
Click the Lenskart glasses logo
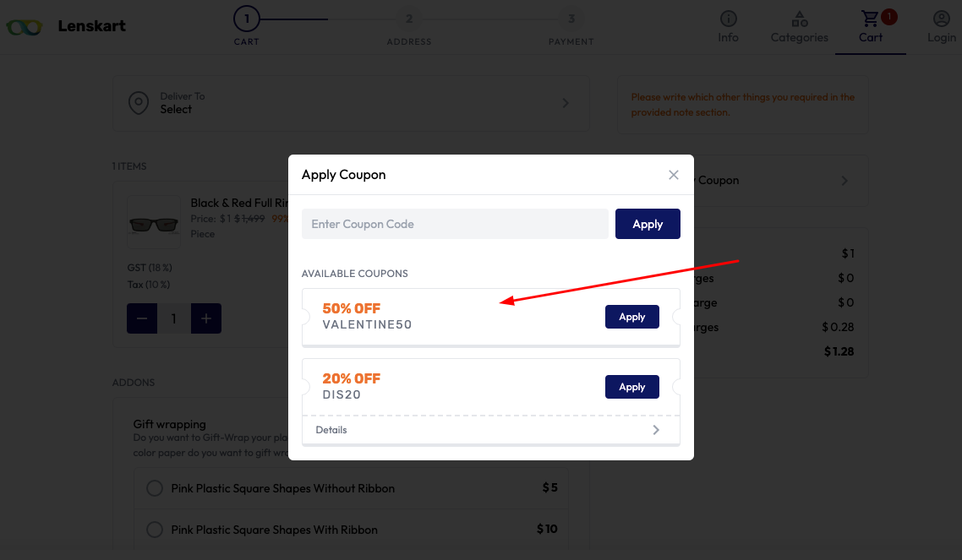point(25,27)
